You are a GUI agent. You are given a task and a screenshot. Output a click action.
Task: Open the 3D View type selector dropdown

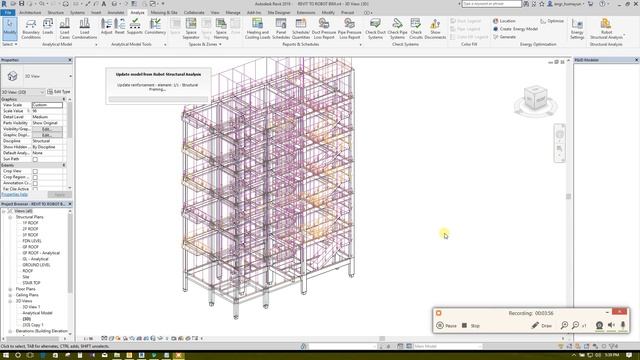70,76
